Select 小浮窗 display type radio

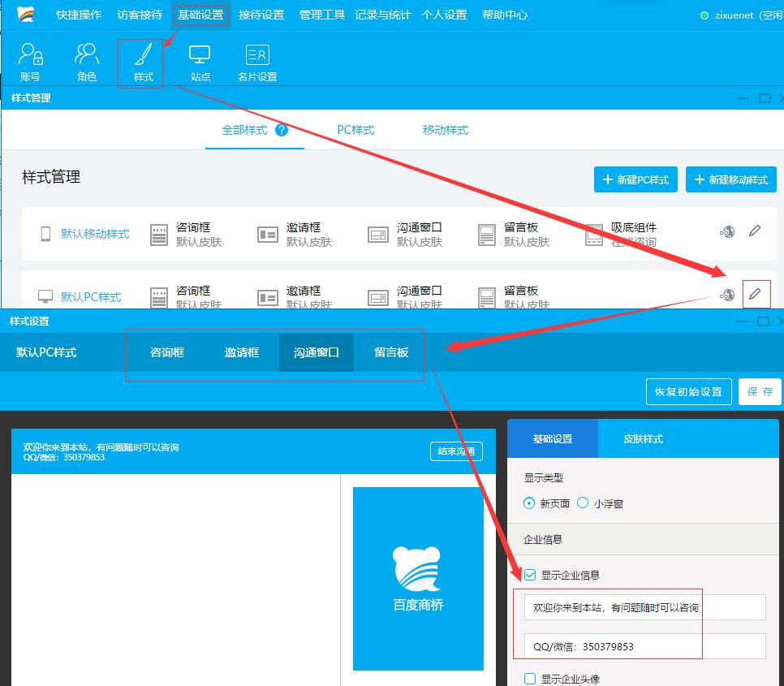(583, 503)
